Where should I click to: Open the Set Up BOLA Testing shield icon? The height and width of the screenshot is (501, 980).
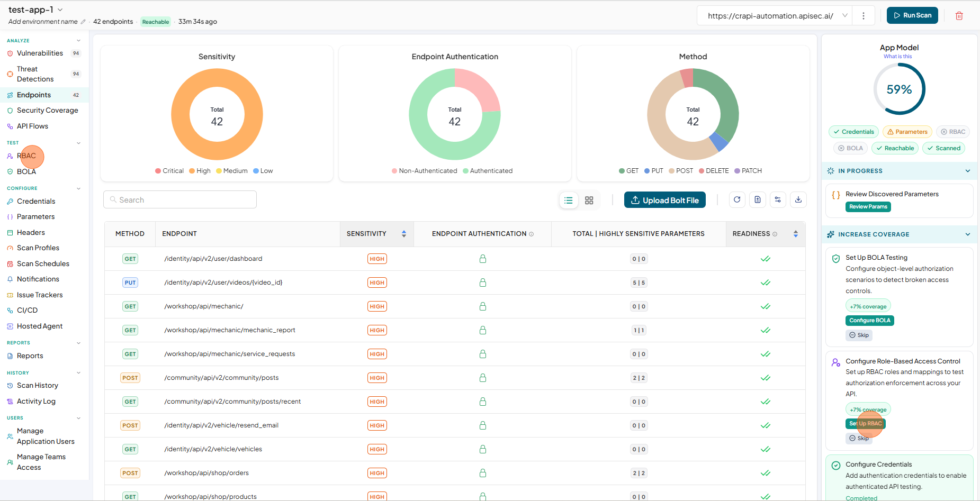coord(836,259)
